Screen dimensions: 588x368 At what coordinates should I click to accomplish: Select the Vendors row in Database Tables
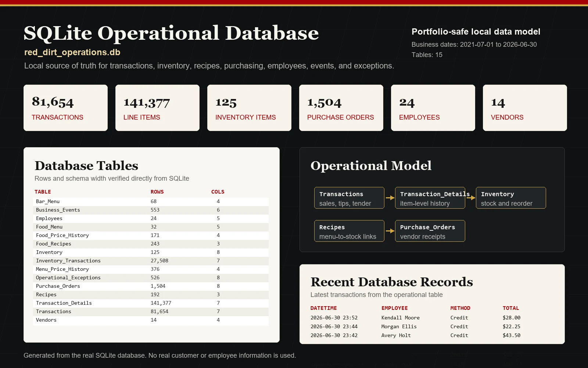151,320
